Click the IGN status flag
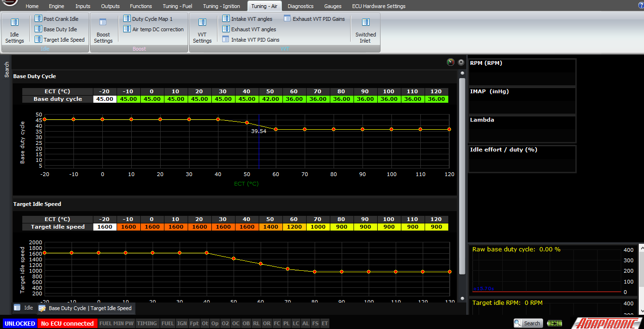This screenshot has width=644, height=329. tap(182, 323)
